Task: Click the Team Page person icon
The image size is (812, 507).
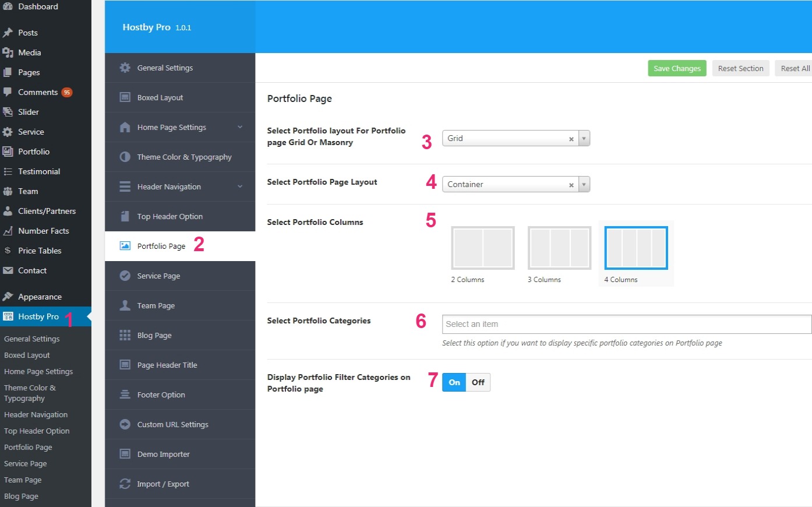Action: [x=125, y=305]
